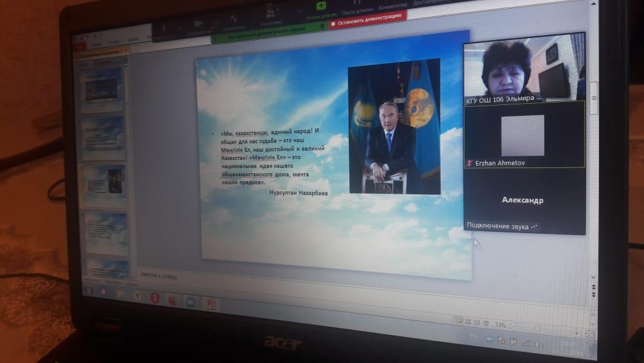Viewport: 644px width, 363px height.
Task: Click the red Остановить демонстрацию button
Action: [367, 24]
